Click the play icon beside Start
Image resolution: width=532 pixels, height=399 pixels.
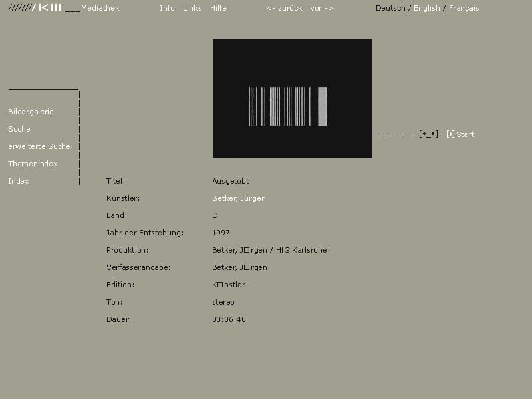450,134
